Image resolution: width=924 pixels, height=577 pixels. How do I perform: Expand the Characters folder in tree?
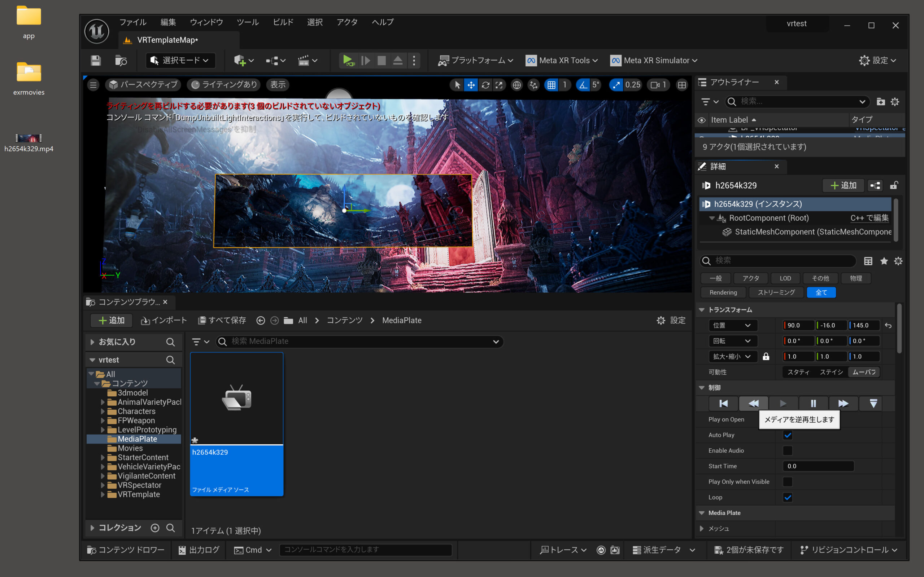click(x=103, y=411)
